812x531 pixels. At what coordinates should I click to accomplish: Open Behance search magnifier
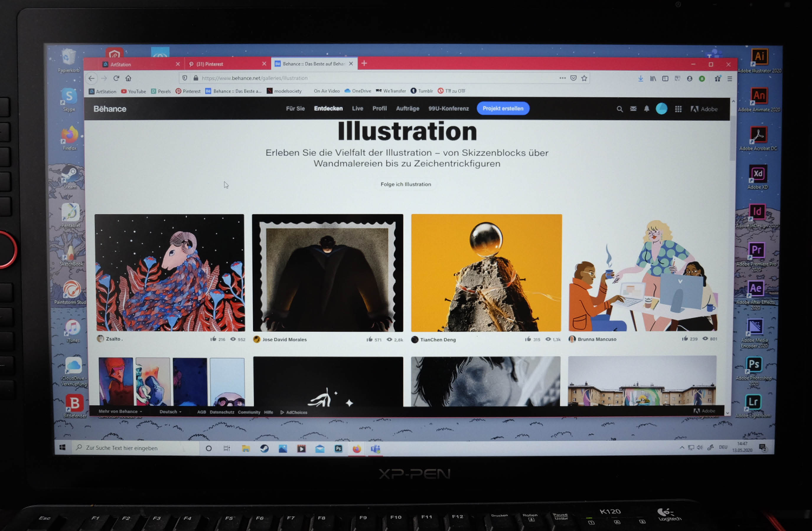[619, 109]
